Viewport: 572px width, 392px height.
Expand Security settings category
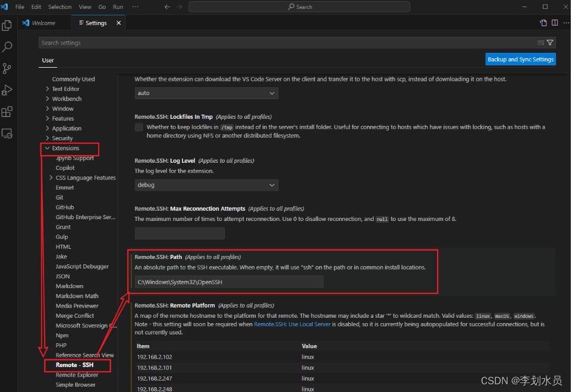tap(62, 138)
